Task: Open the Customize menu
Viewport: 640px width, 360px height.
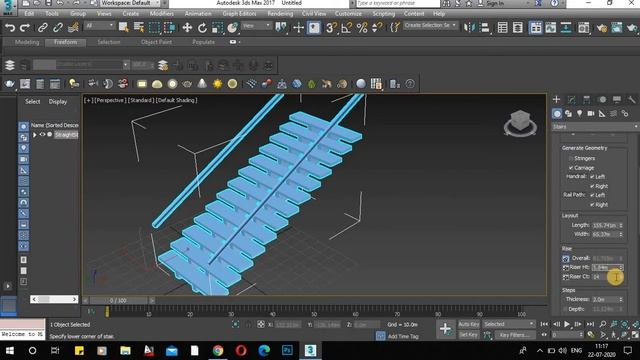Action: (x=348, y=13)
